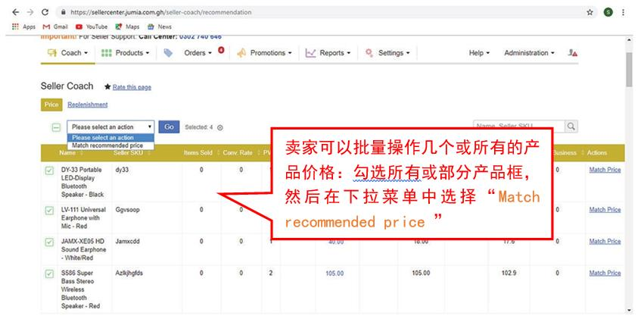Open Maps bookmark
Screen dimensions: 644x325
127,27
